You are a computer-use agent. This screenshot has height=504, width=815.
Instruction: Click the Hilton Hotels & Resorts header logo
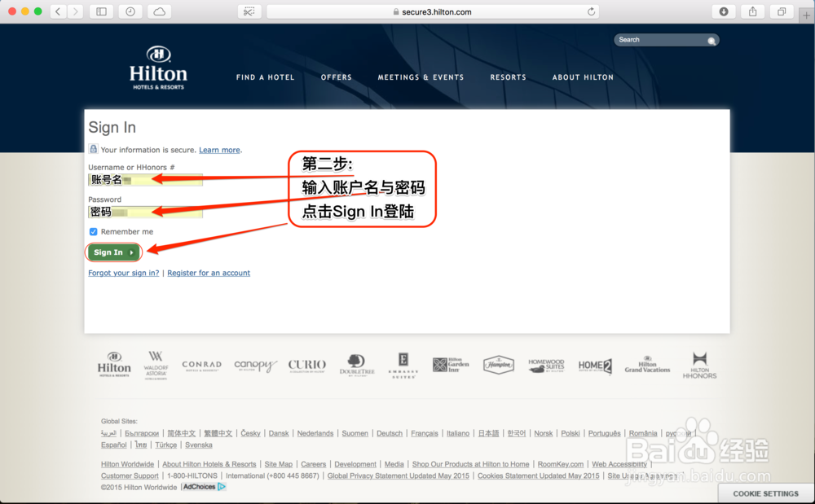158,68
